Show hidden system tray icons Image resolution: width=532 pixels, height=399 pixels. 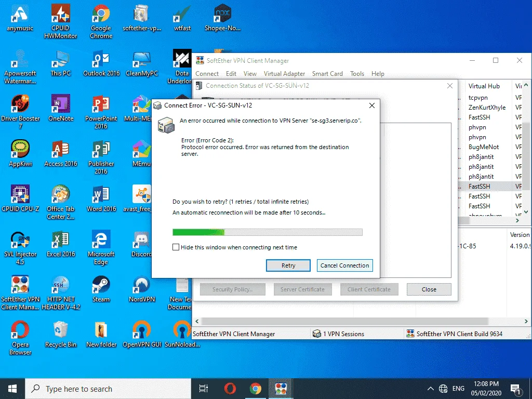tap(430, 389)
